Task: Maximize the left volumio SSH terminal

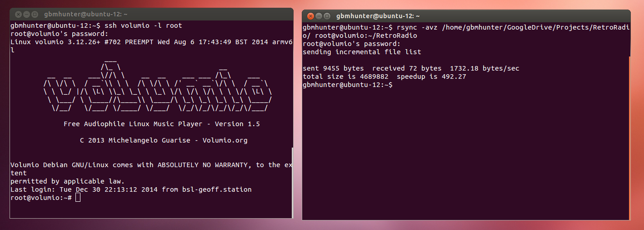Action: pos(35,15)
